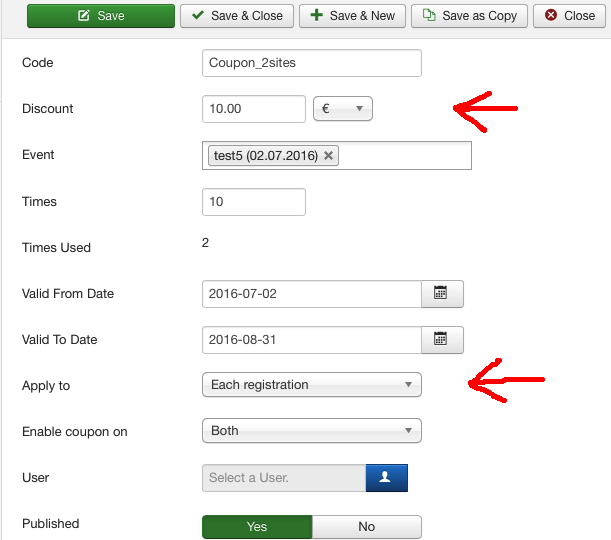611x540 pixels.
Task: Click Save as Copy button
Action: (469, 16)
